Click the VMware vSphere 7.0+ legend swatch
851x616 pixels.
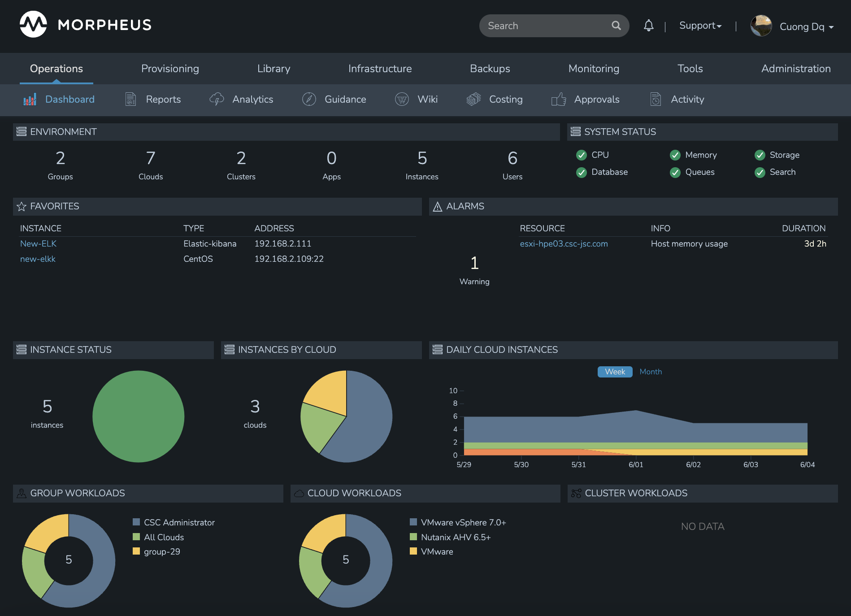coord(413,522)
